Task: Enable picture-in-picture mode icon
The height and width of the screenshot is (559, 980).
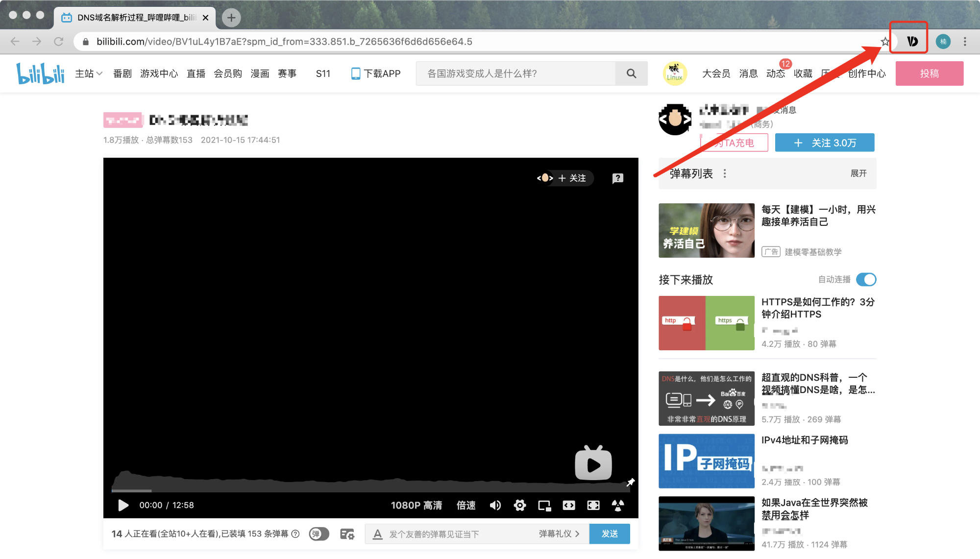Action: coord(544,505)
